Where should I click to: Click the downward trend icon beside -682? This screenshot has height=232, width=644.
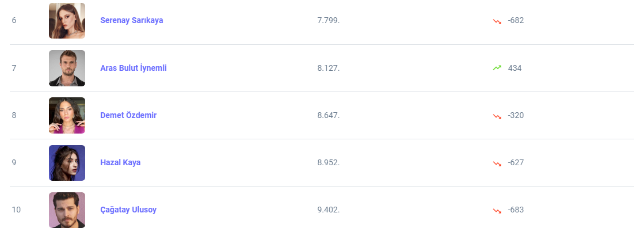coord(497,21)
